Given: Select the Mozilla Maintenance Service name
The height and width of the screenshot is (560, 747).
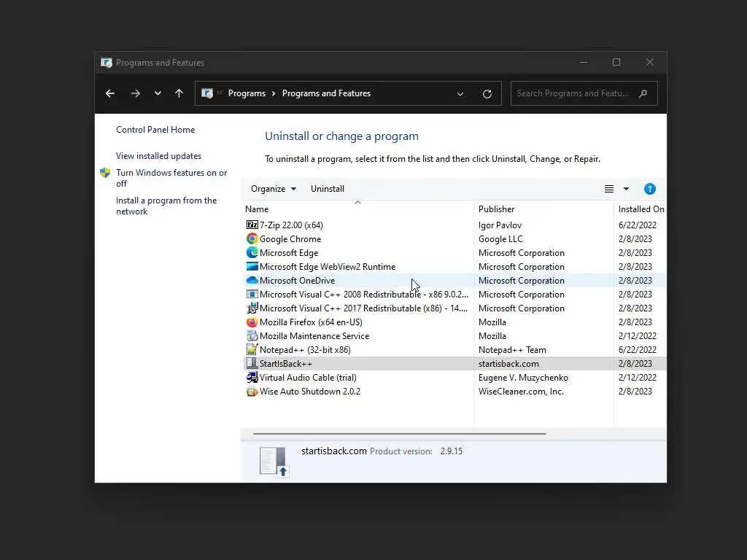Looking at the screenshot, I should point(314,335).
